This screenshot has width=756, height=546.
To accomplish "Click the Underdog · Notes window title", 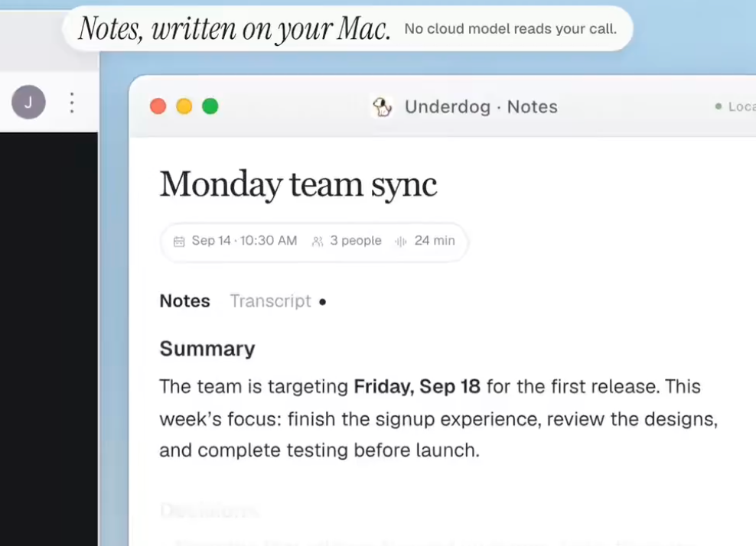I will click(481, 106).
